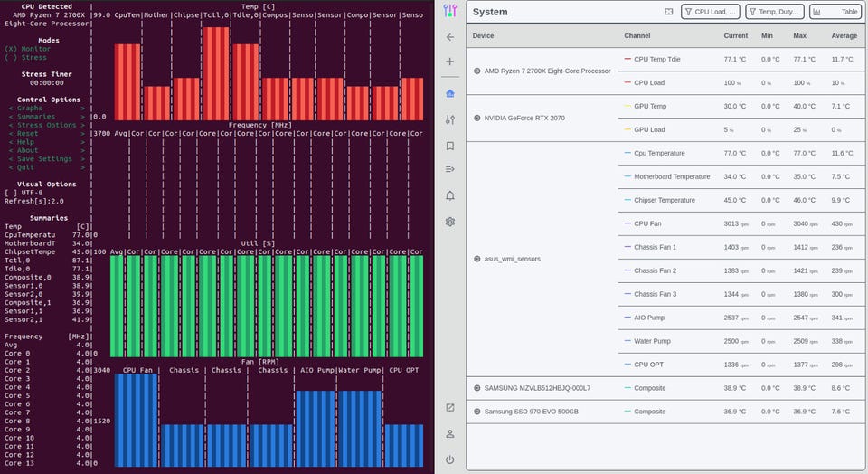Screen dimensions: 868x474
Task: Select the CPU Fan channel row
Action: (741, 223)
